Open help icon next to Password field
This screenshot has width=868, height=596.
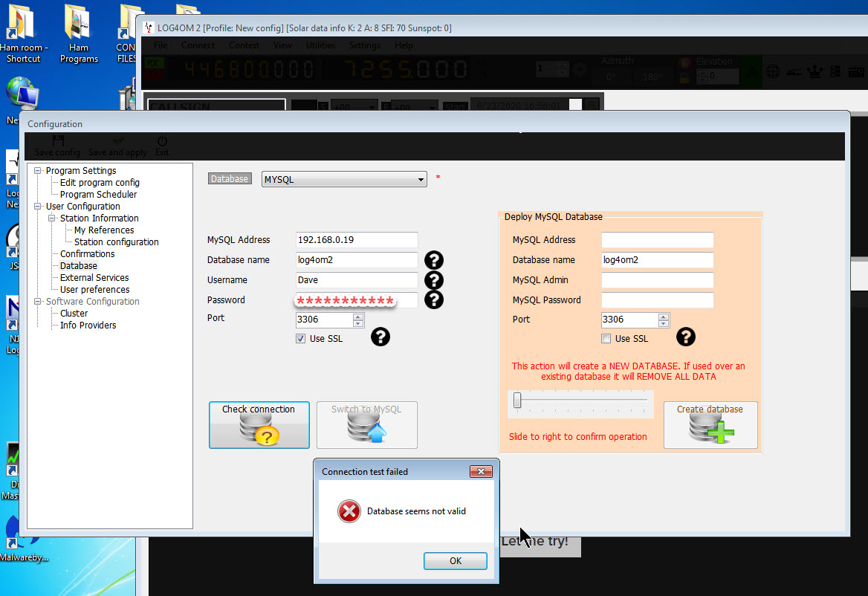[434, 299]
